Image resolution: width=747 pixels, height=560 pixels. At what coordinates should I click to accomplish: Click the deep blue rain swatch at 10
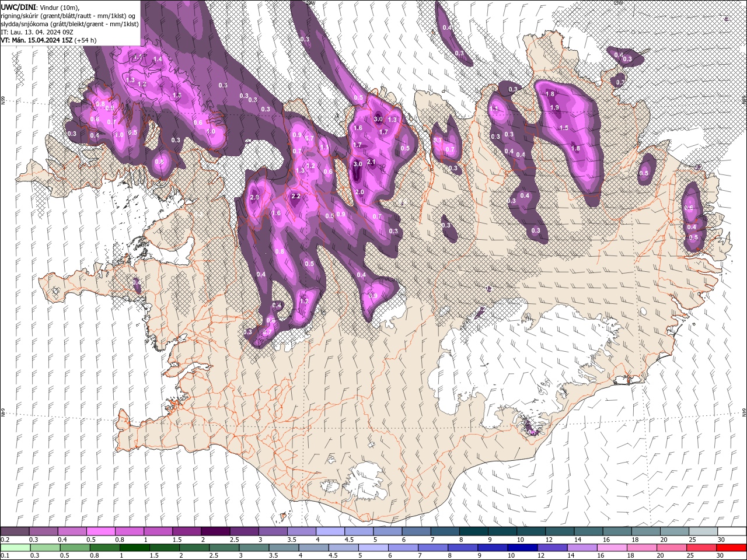point(522,548)
